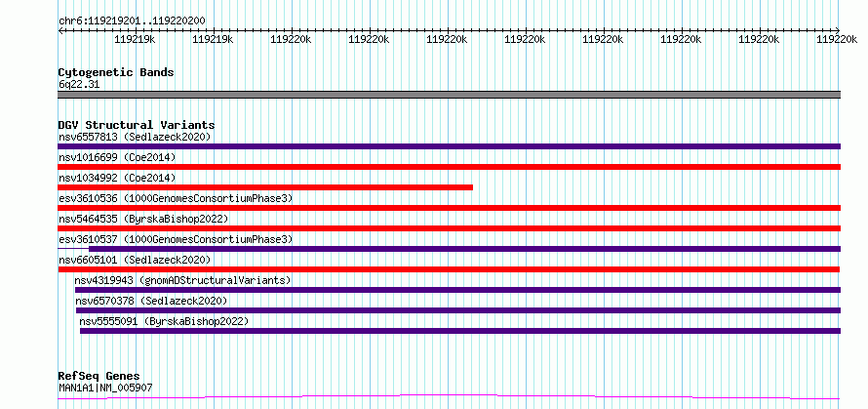The width and height of the screenshot is (868, 409).
Task: Click nsv1034992 (Coe2014) variant label
Action: pyautogui.click(x=117, y=178)
